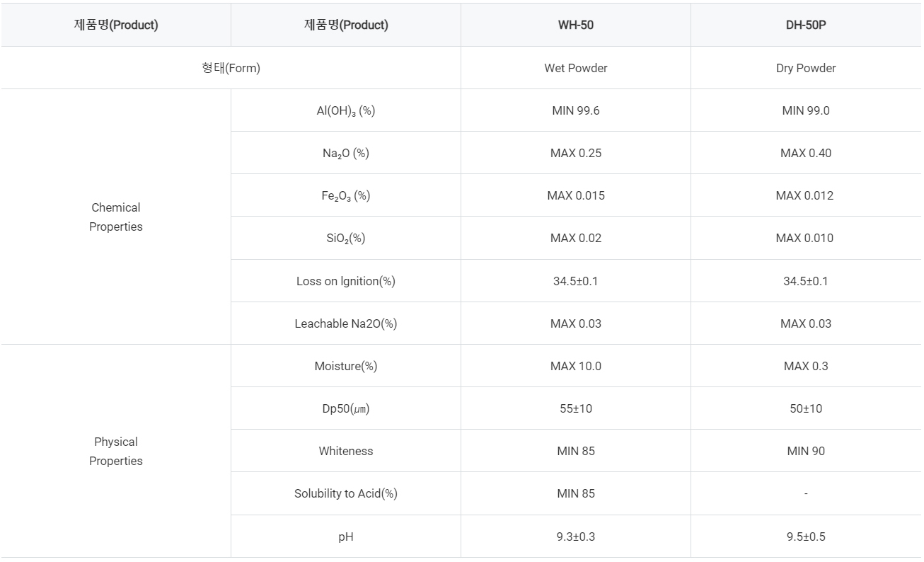Select the Wet Powder form cell
Viewport: 924px width, 562px height.
point(575,68)
